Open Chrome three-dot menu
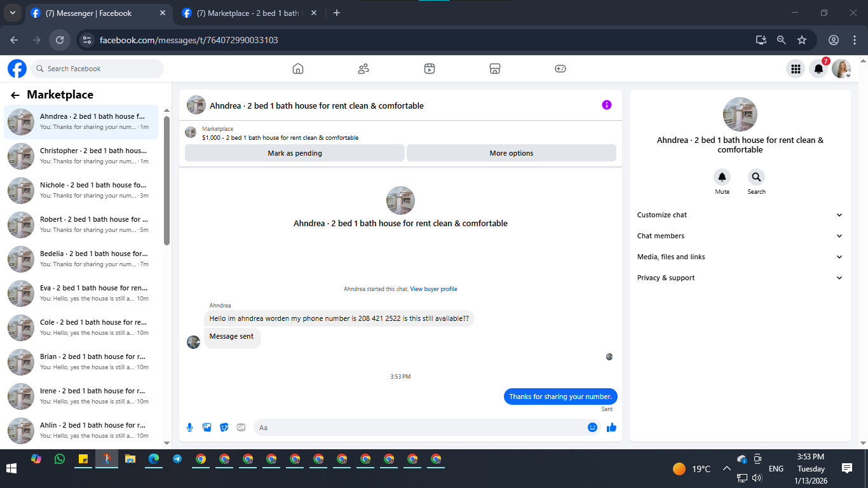868x488 pixels. (854, 40)
